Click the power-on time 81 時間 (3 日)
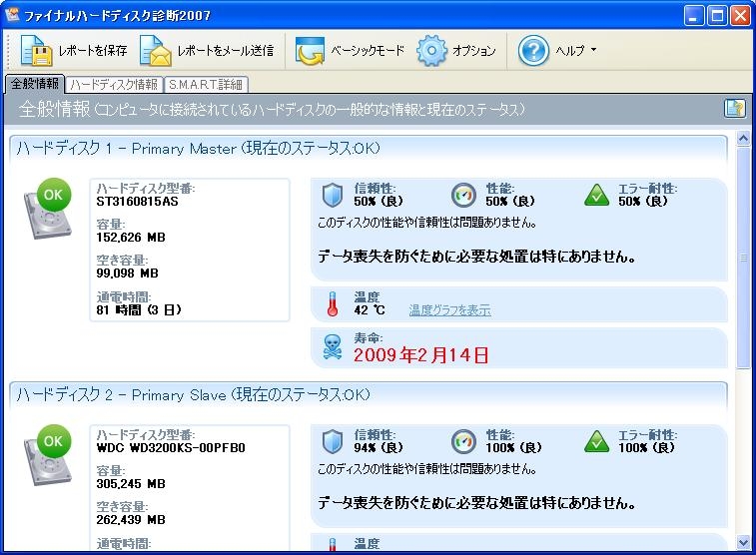Image resolution: width=756 pixels, height=555 pixels. [139, 309]
